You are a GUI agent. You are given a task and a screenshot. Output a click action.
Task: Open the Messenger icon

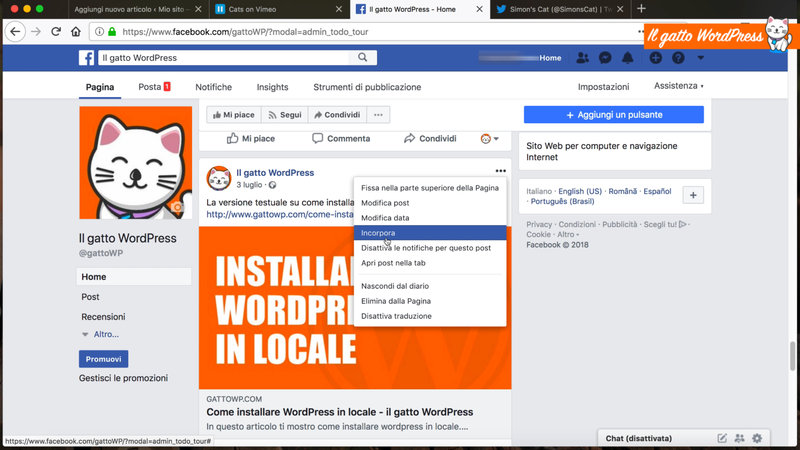[x=605, y=58]
